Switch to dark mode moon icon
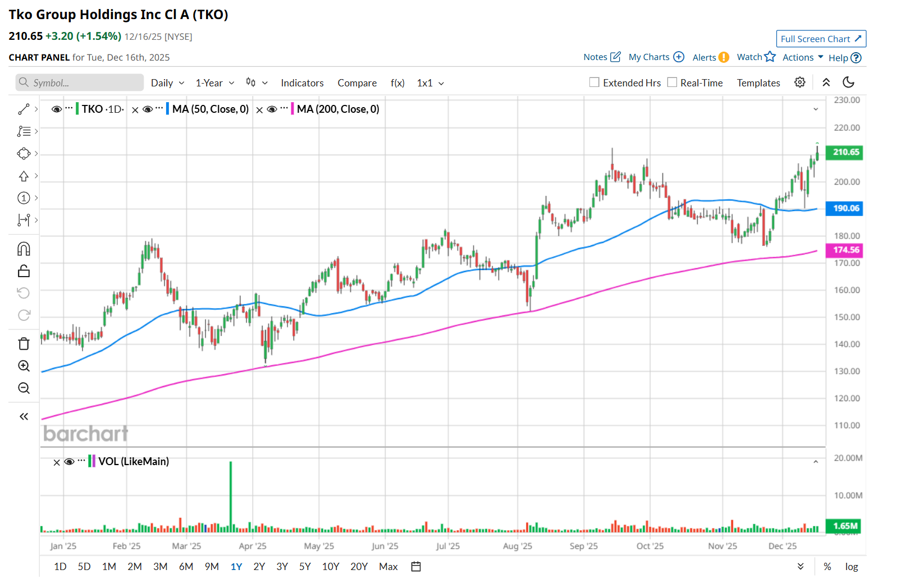 tap(848, 82)
